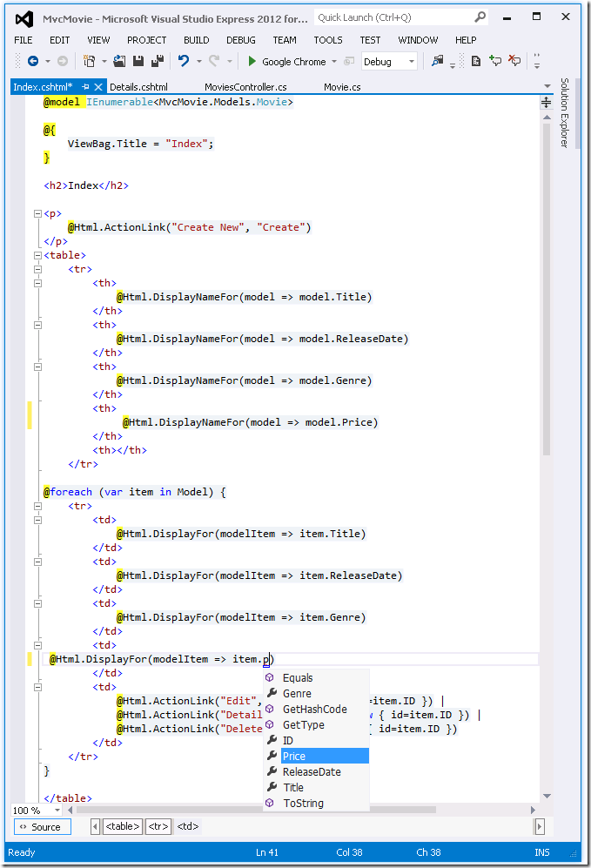Select Price from the IntelliSense list
591x868 pixels.
click(294, 756)
